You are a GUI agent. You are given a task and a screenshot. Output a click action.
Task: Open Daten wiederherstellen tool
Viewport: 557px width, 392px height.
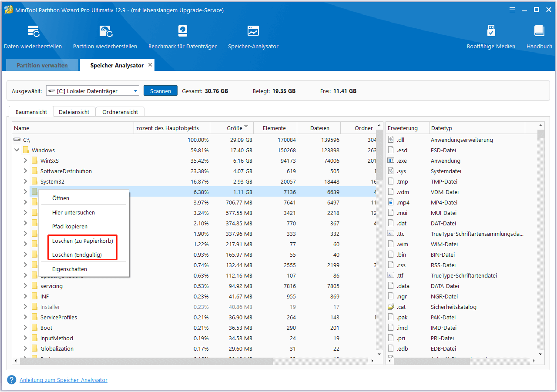coord(33,37)
